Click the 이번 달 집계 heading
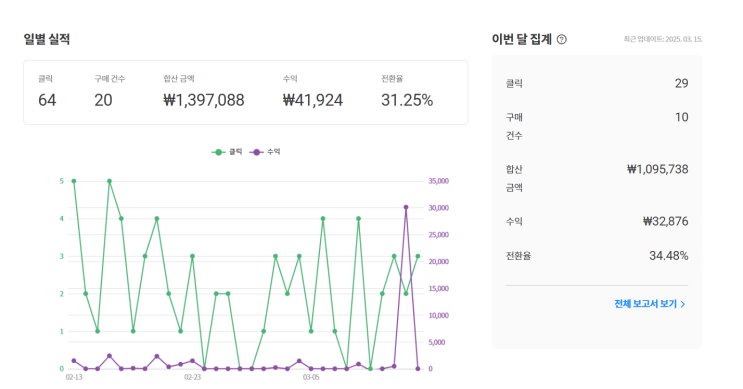The image size is (743, 389). [x=522, y=39]
